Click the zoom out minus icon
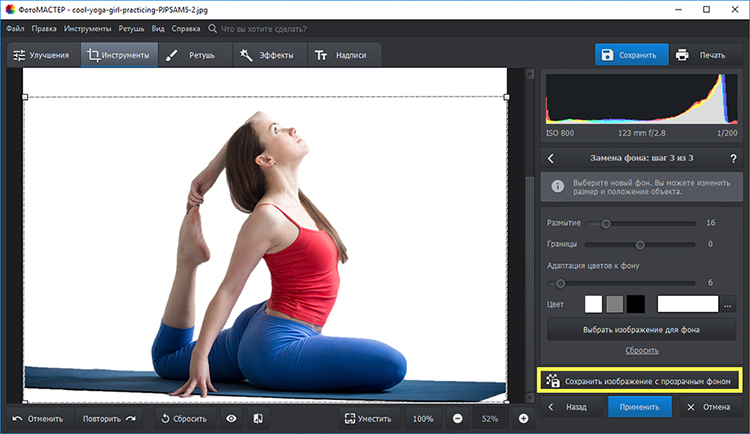 (x=457, y=418)
